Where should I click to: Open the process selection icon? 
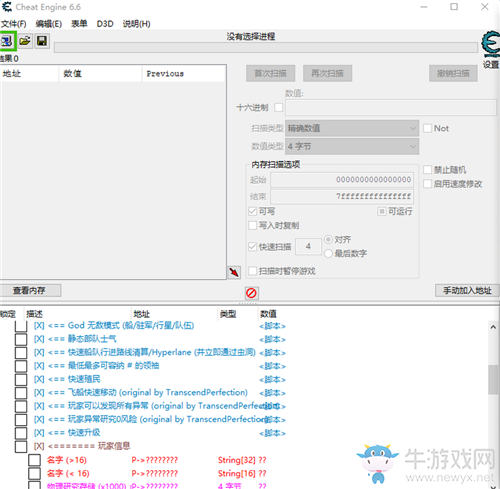pyautogui.click(x=7, y=41)
